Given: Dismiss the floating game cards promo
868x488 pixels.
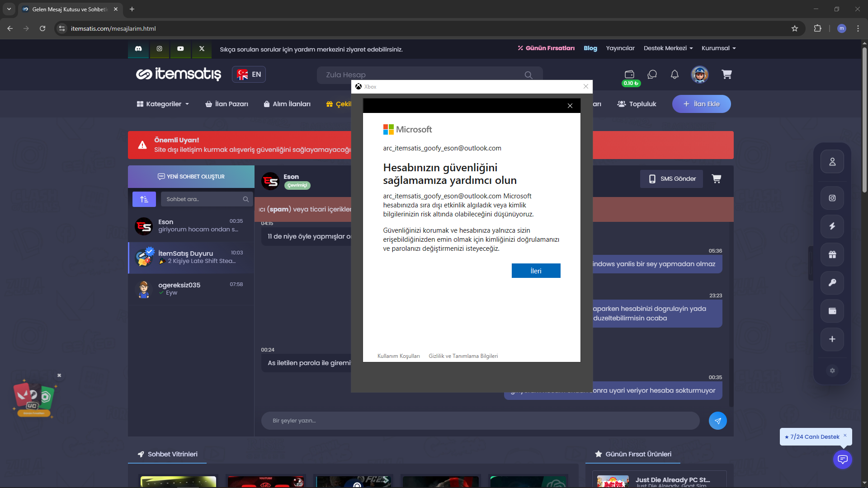Looking at the screenshot, I should pos(59,375).
